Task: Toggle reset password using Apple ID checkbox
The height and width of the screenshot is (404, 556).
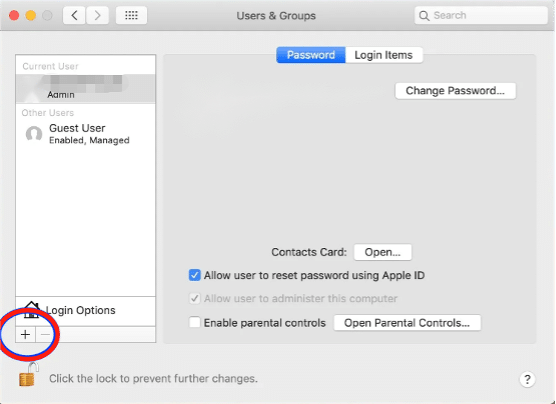Action: tap(195, 275)
